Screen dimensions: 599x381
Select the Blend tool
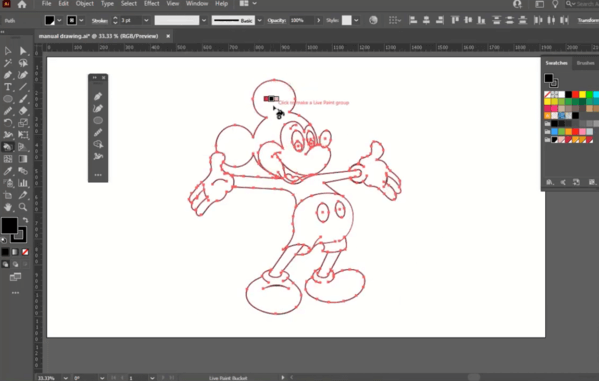[x=23, y=171]
